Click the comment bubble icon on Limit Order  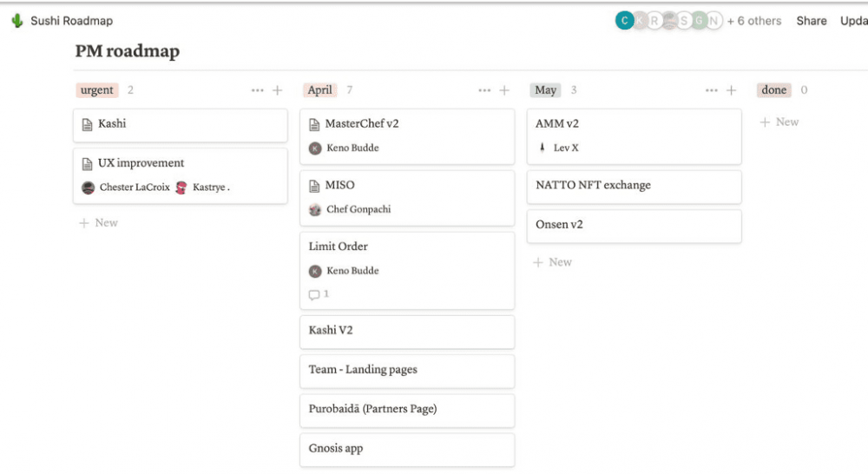coord(314,295)
